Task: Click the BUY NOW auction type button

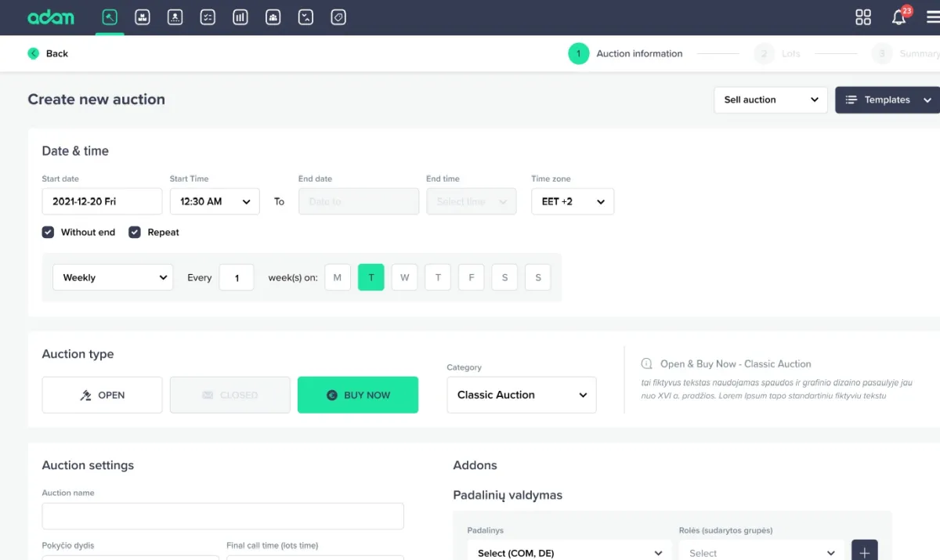Action: coord(358,395)
